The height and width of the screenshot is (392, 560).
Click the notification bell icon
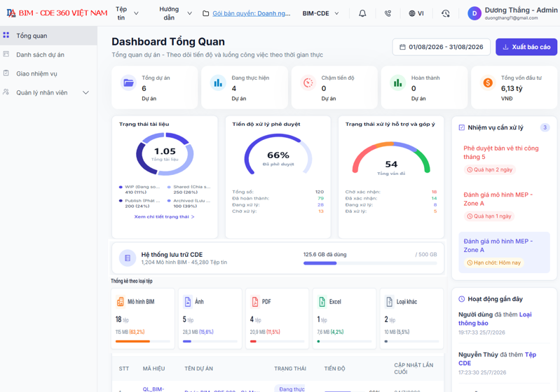362,13
